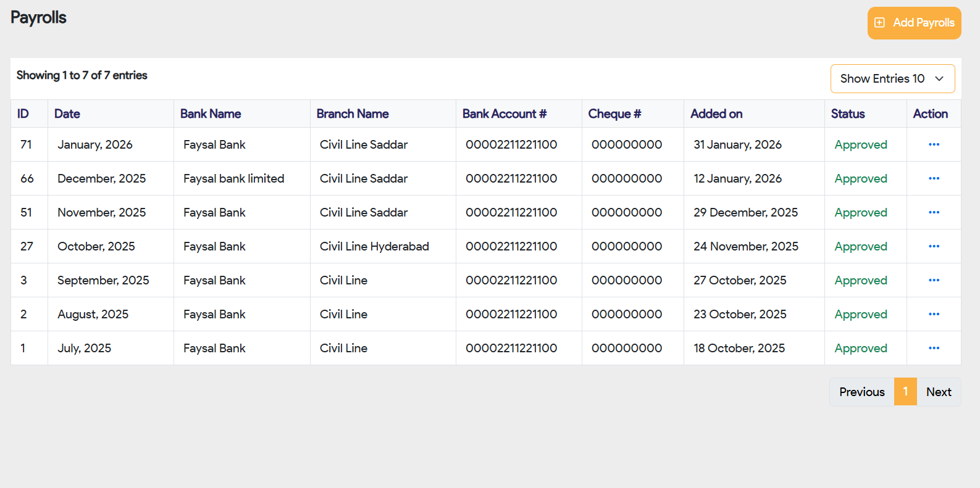Expand the Show Entries 10 dropdown
This screenshot has width=980, height=488.
click(892, 78)
